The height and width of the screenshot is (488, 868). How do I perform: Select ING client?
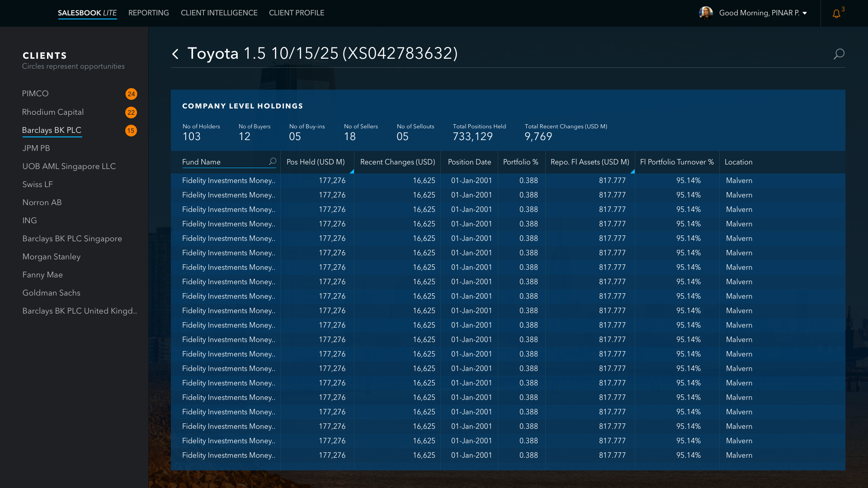click(x=30, y=221)
